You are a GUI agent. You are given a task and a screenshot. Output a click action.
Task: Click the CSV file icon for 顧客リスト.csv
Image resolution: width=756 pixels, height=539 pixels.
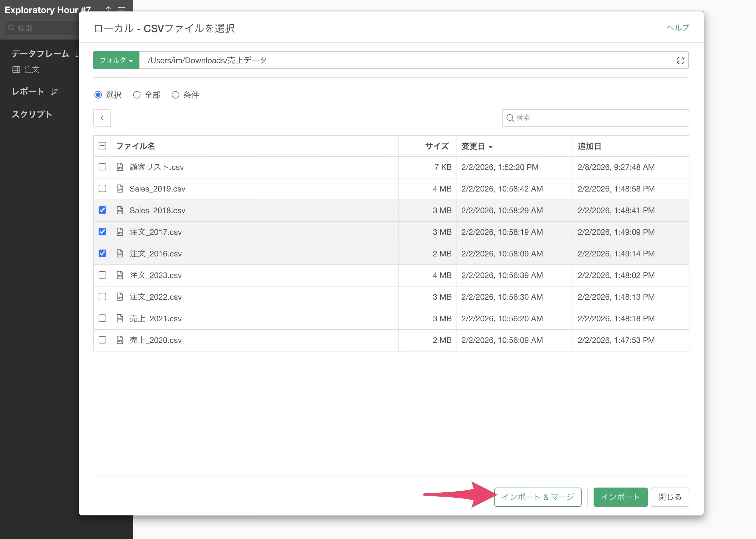coord(120,167)
